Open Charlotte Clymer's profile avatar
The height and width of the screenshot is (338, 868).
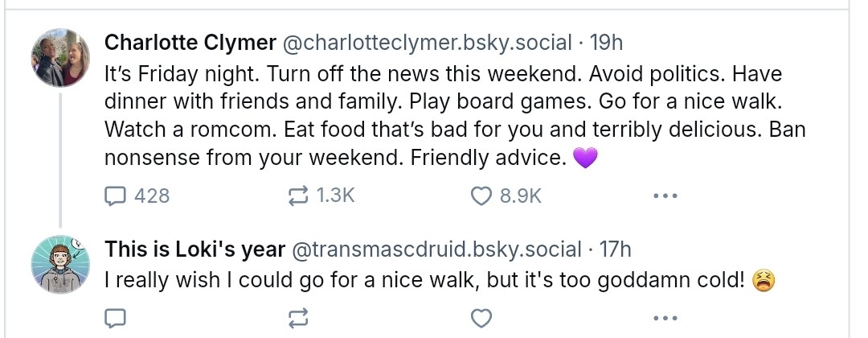coord(61,59)
